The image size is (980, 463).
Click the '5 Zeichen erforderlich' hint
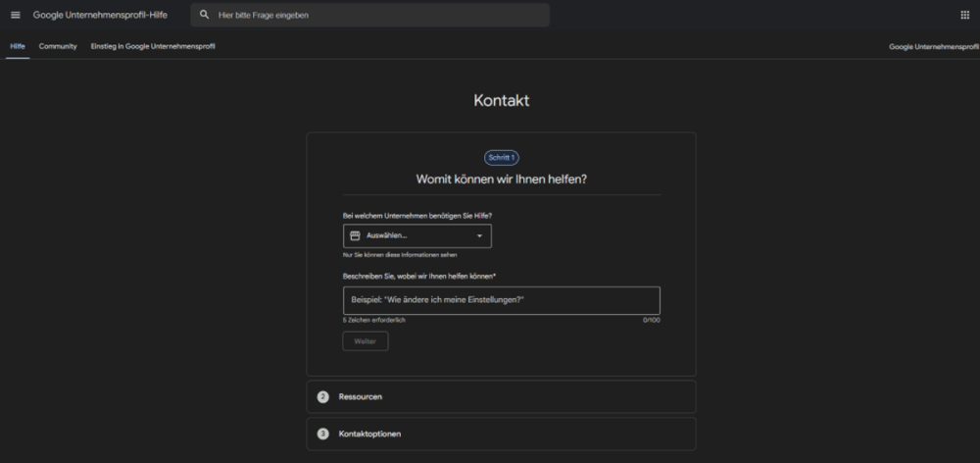tap(373, 321)
